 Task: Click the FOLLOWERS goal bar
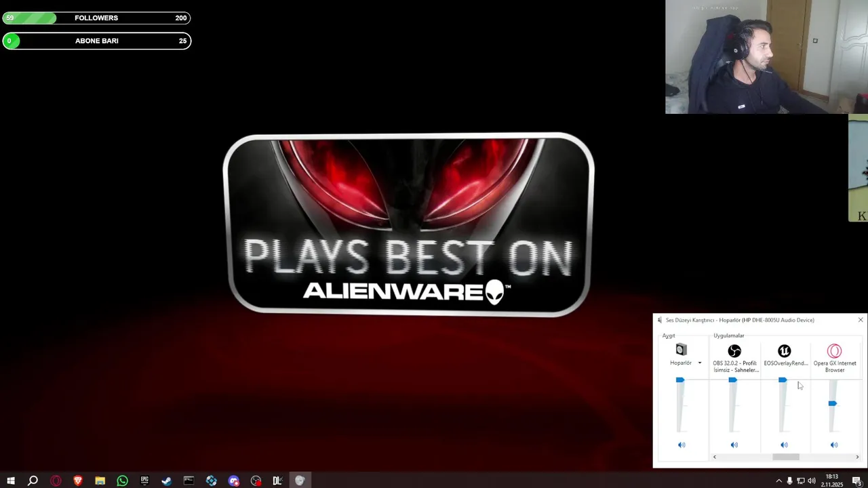click(x=96, y=18)
